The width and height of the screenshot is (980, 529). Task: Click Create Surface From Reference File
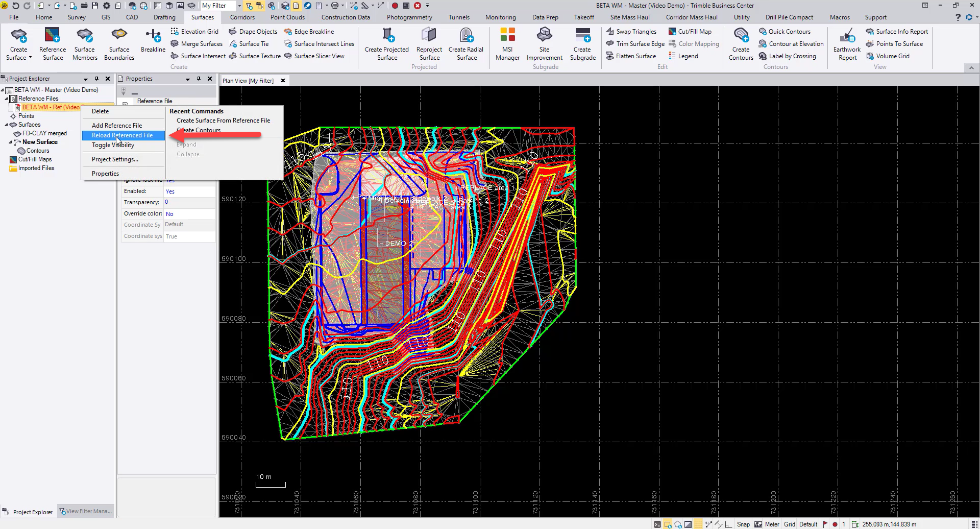[223, 121]
